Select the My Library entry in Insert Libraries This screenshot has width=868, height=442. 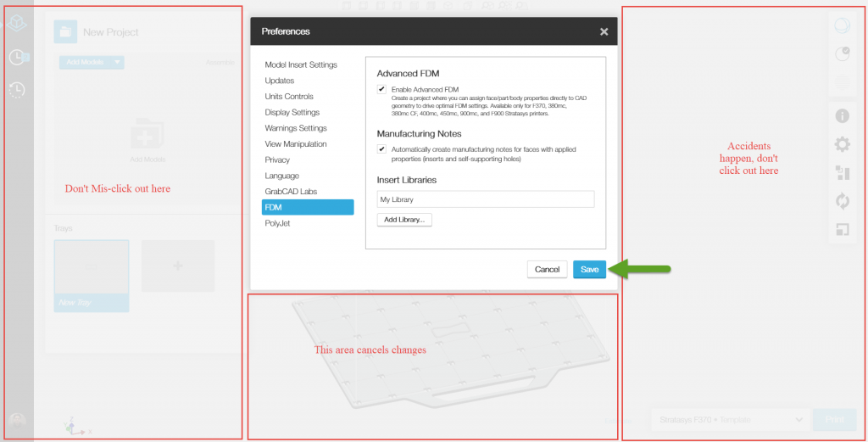[x=486, y=199]
